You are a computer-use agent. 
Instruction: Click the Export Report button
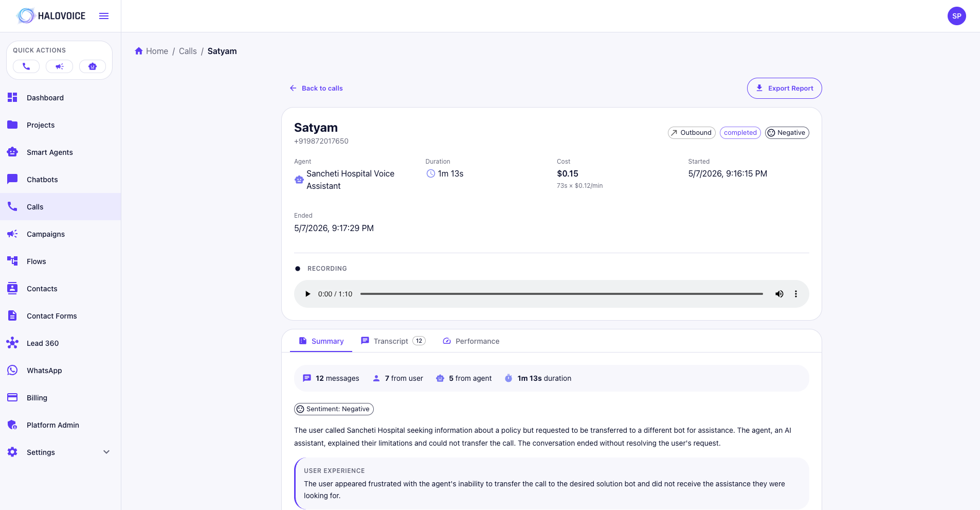(784, 88)
